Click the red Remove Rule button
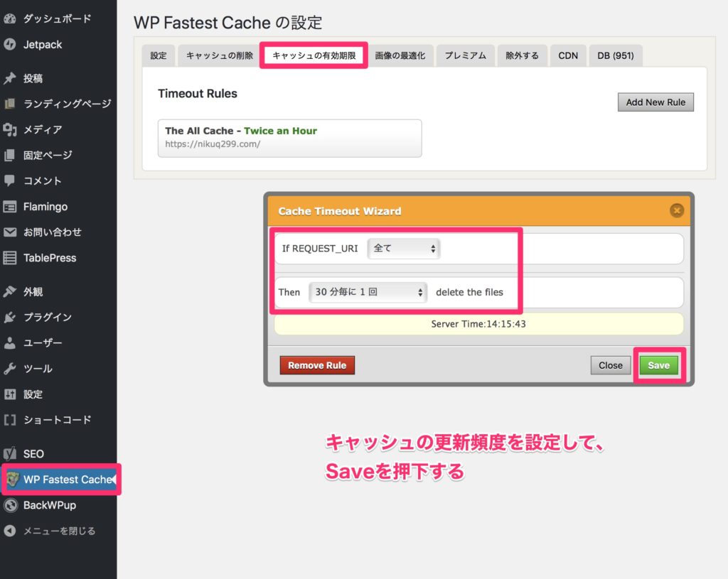Viewport: 728px width, 579px height. [317, 365]
